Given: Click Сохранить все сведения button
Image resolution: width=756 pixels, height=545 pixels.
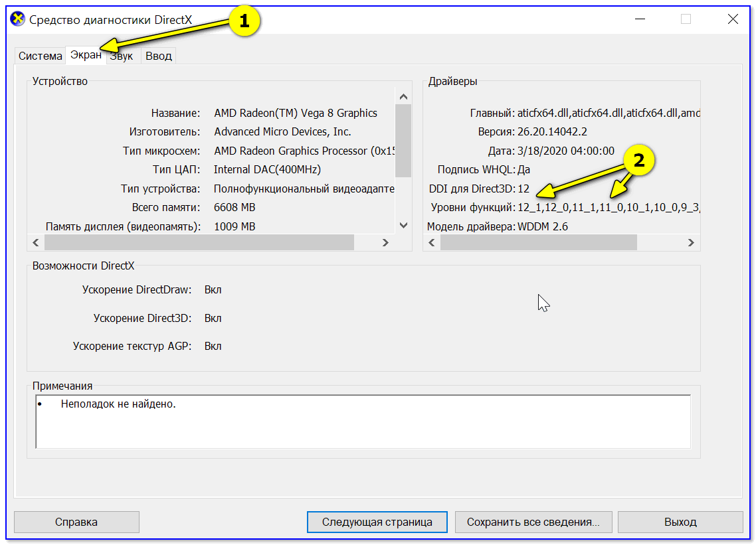Looking at the screenshot, I should (533, 522).
